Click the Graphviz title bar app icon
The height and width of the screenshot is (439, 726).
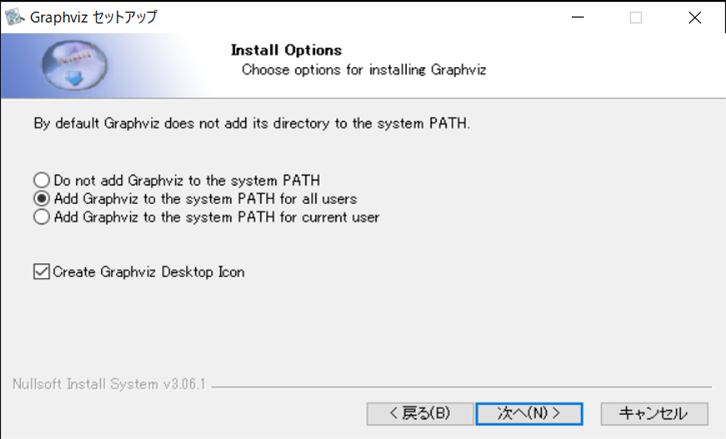13,17
